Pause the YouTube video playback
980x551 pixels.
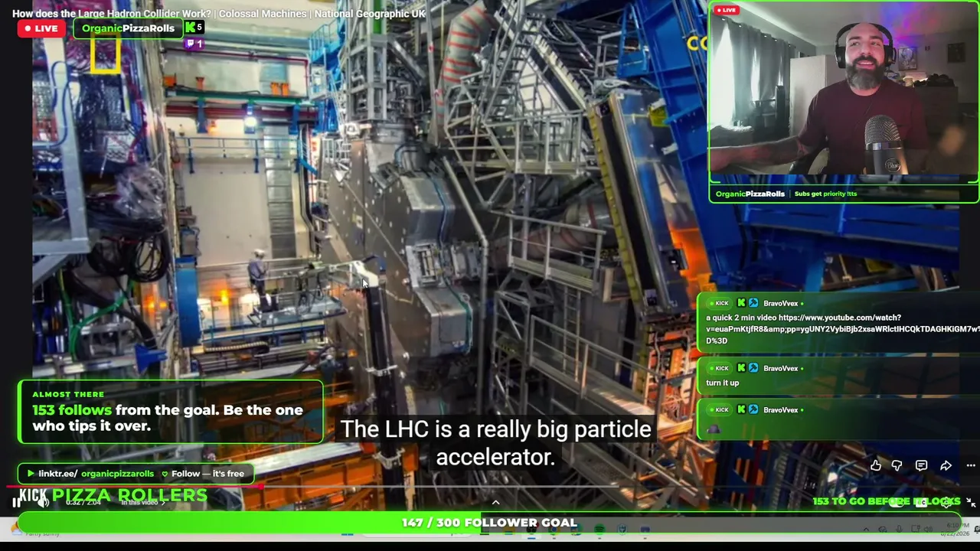[x=17, y=503]
